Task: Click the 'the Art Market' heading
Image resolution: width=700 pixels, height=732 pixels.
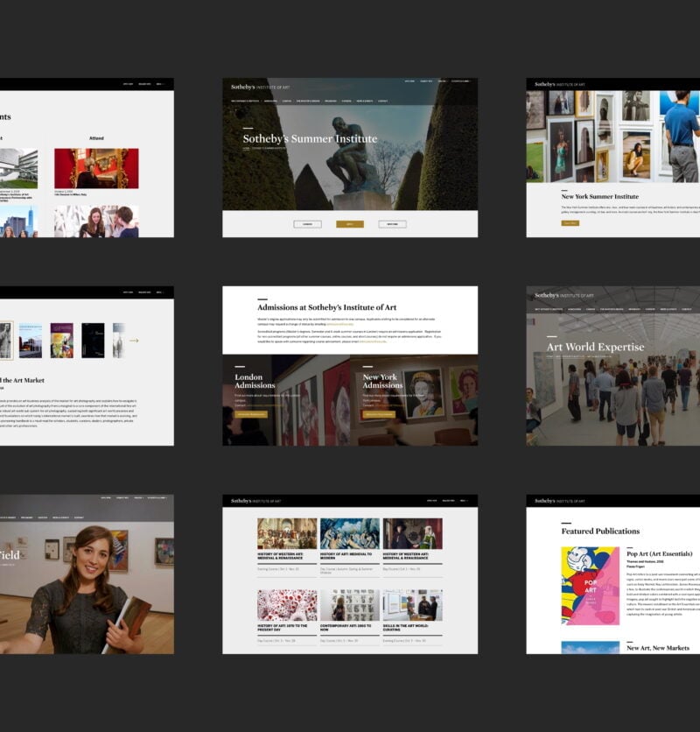Action: tap(24, 381)
